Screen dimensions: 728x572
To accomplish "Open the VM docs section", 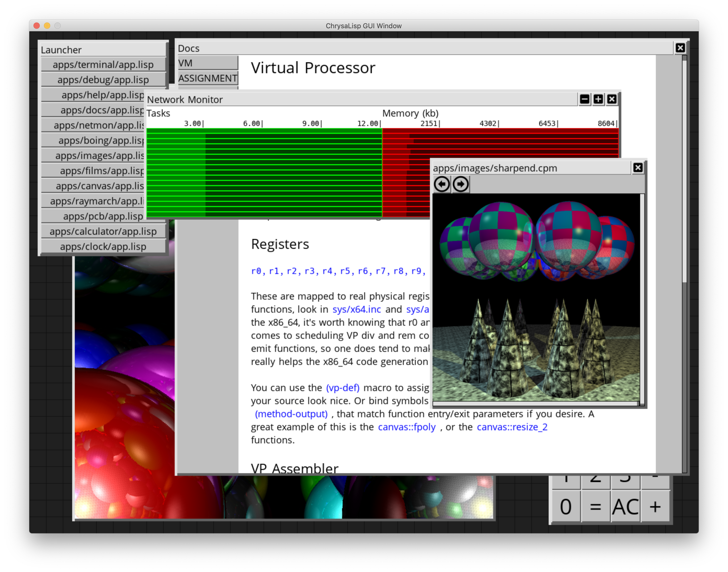I will point(208,63).
